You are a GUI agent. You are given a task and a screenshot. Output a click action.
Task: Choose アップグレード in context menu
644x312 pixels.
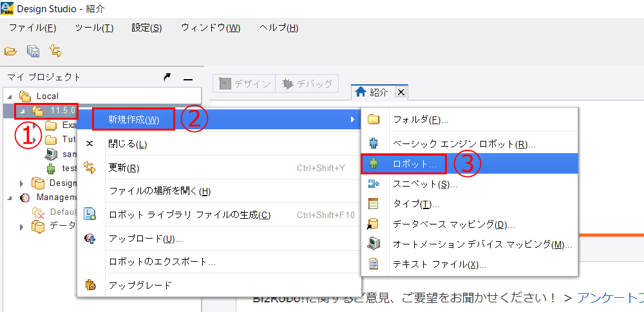point(219,285)
